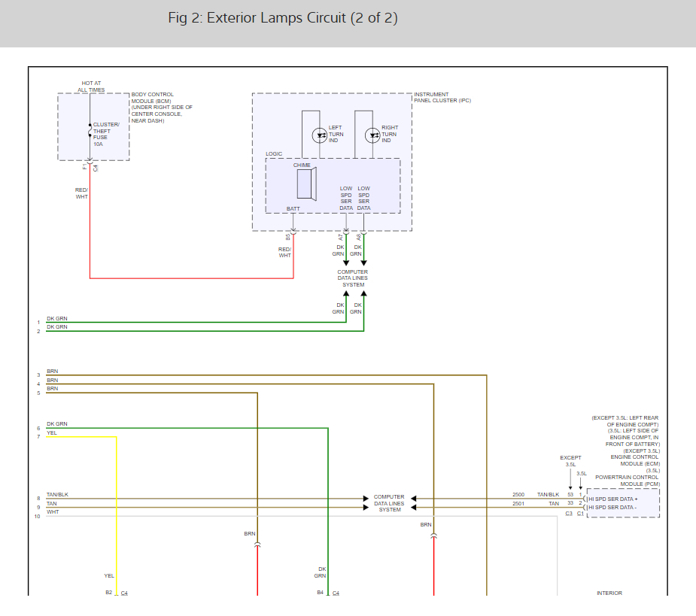This screenshot has width=696, height=616.
Task: Click the Right Turn Indicator LED symbol
Action: [x=372, y=135]
